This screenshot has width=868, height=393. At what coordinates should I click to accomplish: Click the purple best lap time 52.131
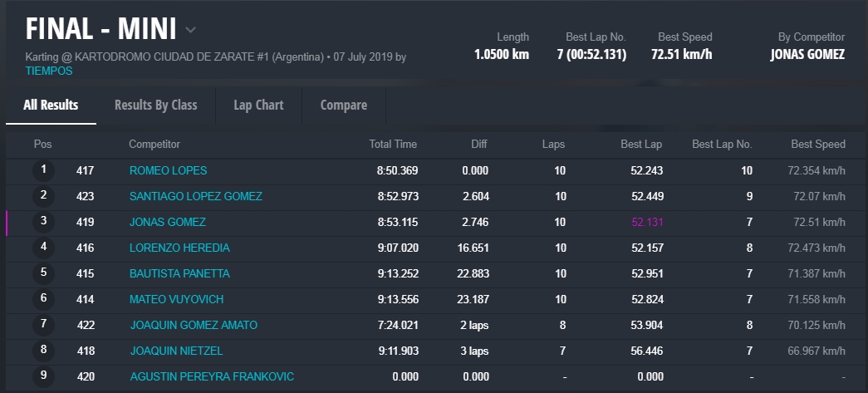[646, 222]
